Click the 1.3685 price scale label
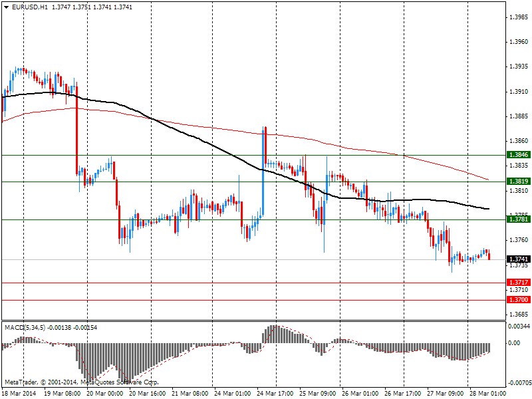532x399 pixels. [519, 315]
